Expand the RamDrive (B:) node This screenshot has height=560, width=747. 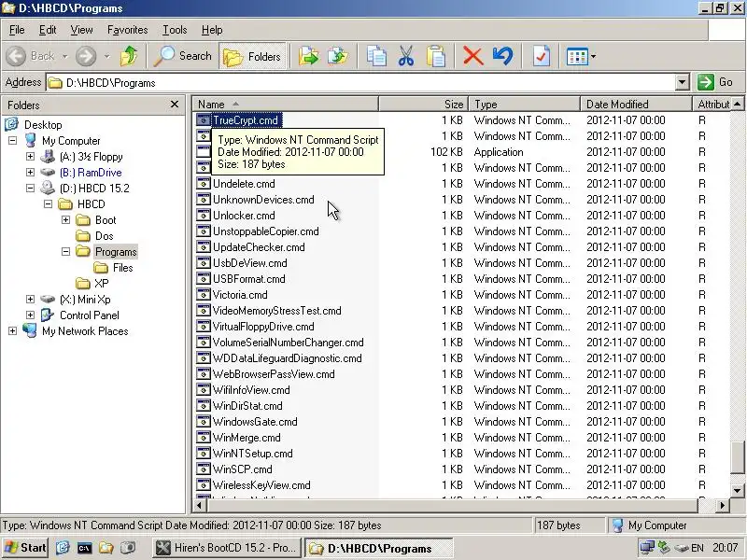pyautogui.click(x=30, y=172)
